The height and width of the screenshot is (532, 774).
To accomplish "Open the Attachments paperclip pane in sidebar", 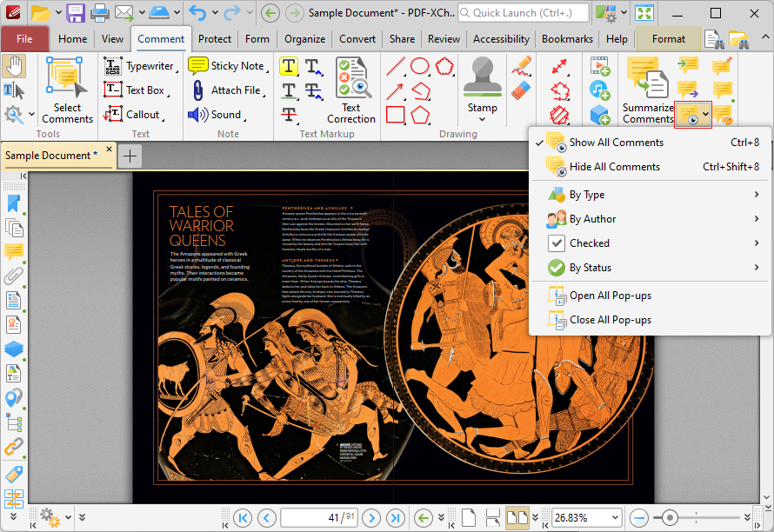I will [13, 276].
